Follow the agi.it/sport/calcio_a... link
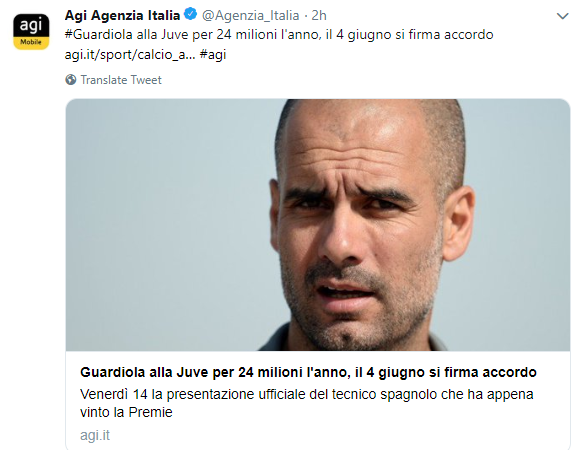The width and height of the screenshot is (576, 450). point(130,54)
